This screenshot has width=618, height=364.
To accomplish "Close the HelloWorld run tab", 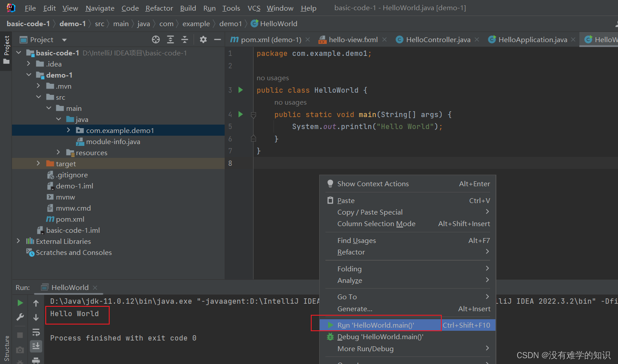I will (95, 288).
